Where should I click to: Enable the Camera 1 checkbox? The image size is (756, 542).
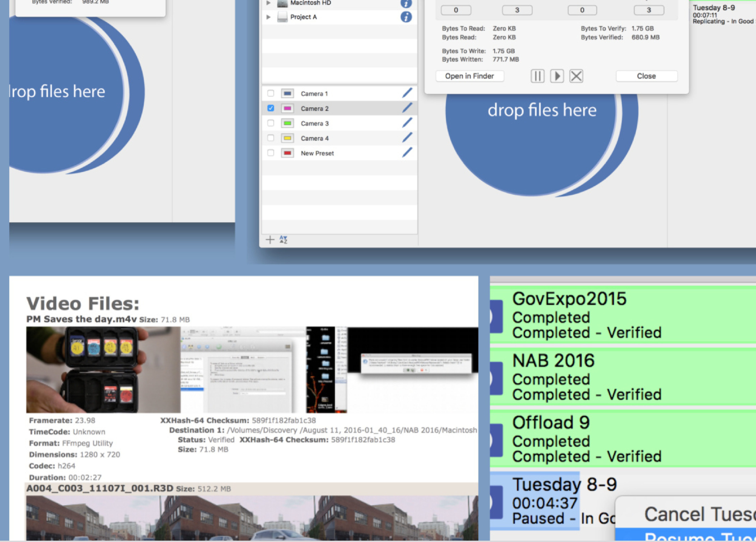[x=271, y=93]
